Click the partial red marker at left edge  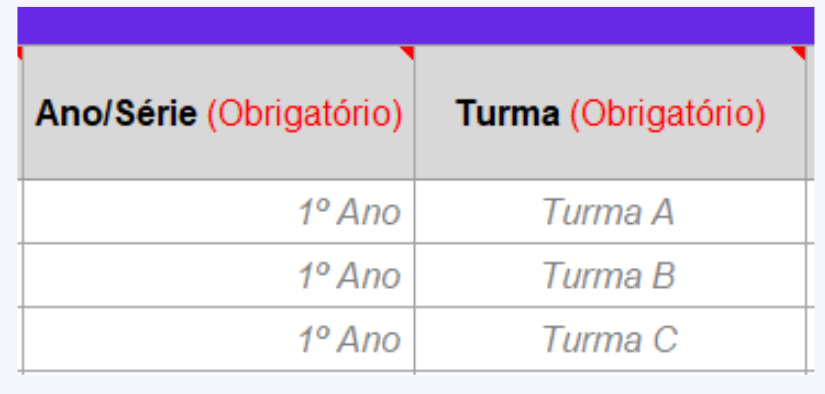pyautogui.click(x=19, y=52)
